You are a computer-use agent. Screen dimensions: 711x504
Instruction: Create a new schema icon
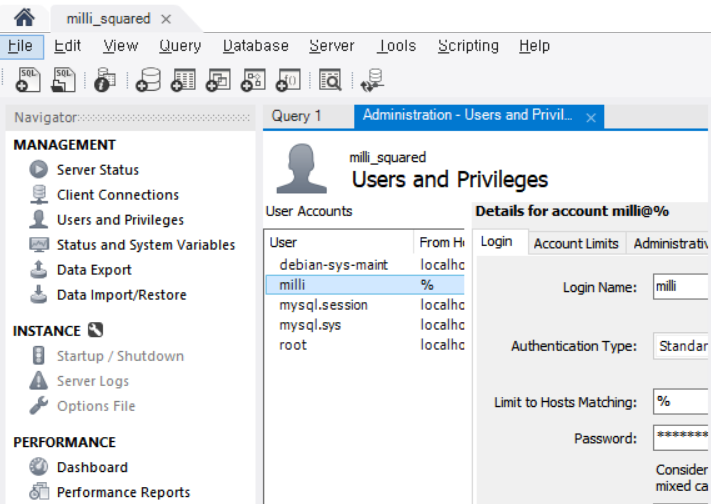point(148,80)
